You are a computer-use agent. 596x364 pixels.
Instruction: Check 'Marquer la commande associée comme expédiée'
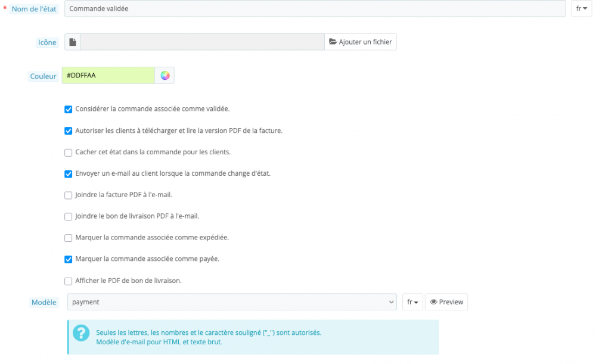point(68,238)
